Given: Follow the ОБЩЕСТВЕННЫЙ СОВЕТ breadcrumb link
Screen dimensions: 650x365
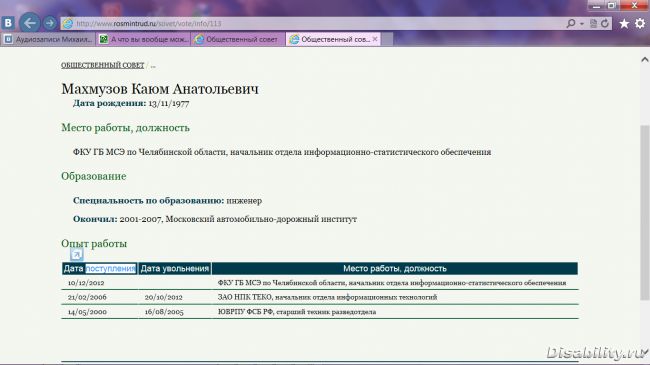Looking at the screenshot, I should click(x=103, y=65).
